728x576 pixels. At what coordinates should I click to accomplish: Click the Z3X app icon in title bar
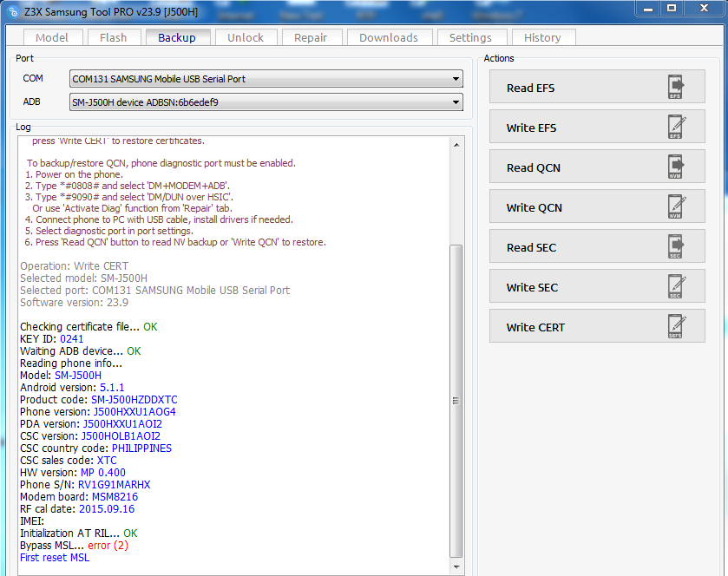click(14, 11)
